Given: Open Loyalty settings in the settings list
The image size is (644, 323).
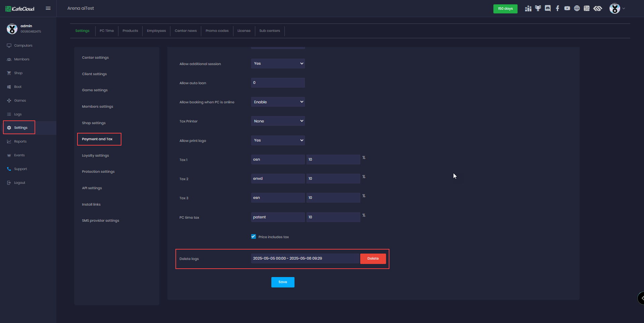Looking at the screenshot, I should pyautogui.click(x=95, y=156).
